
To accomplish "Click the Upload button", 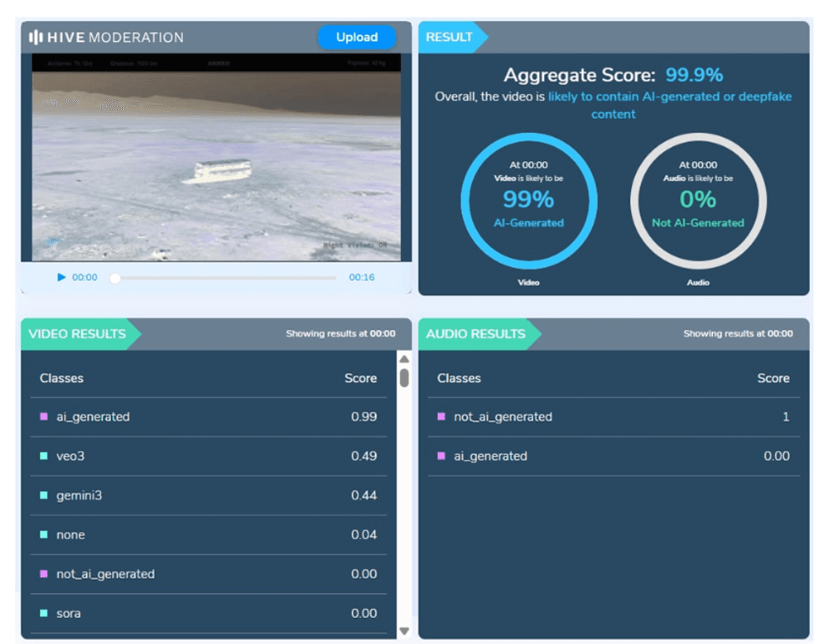I will (x=357, y=38).
